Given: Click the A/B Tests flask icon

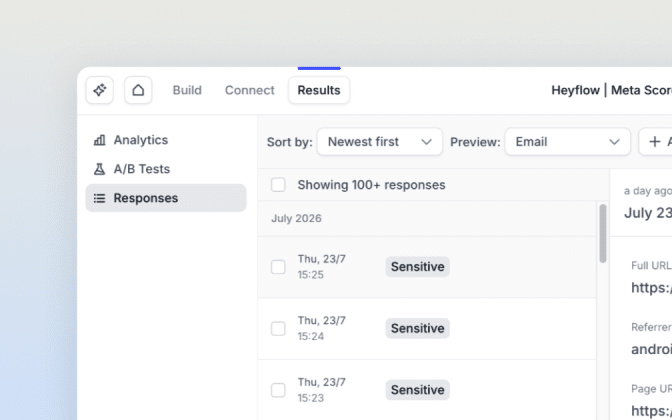Looking at the screenshot, I should [x=99, y=169].
